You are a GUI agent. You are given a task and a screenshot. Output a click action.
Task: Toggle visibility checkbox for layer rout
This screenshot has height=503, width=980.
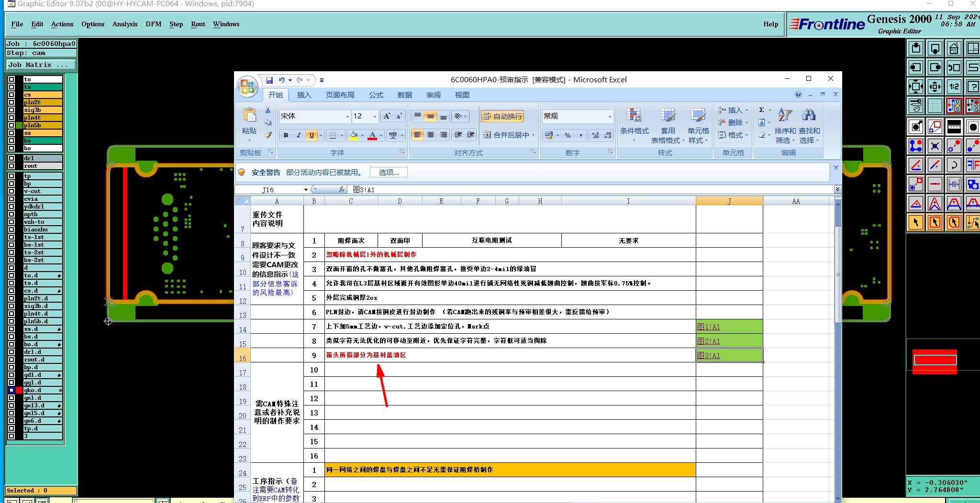pos(11,166)
